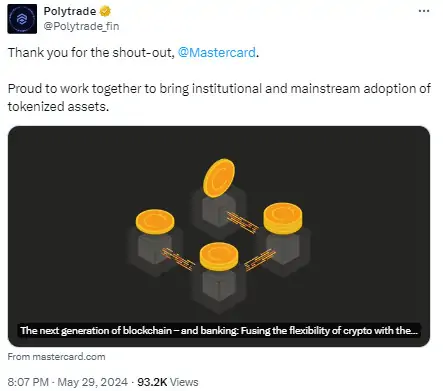Click the 93.2K Views count
Viewport: 443px width, 391px height.
pos(168,382)
